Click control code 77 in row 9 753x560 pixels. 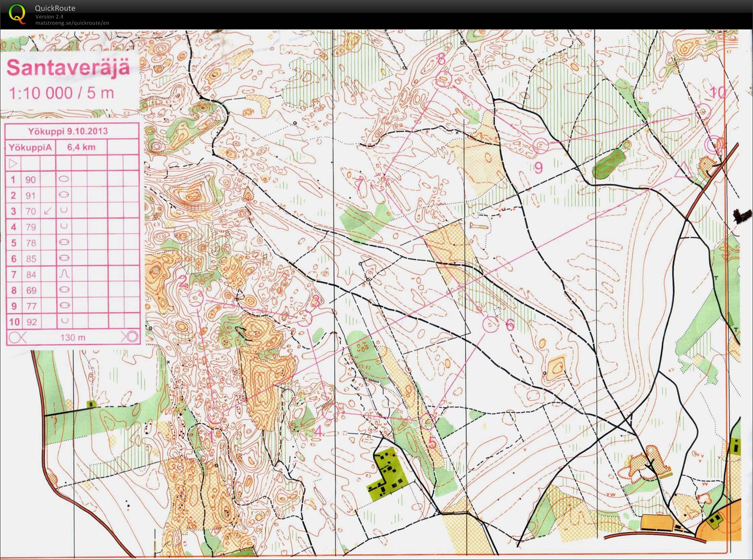[x=30, y=306]
